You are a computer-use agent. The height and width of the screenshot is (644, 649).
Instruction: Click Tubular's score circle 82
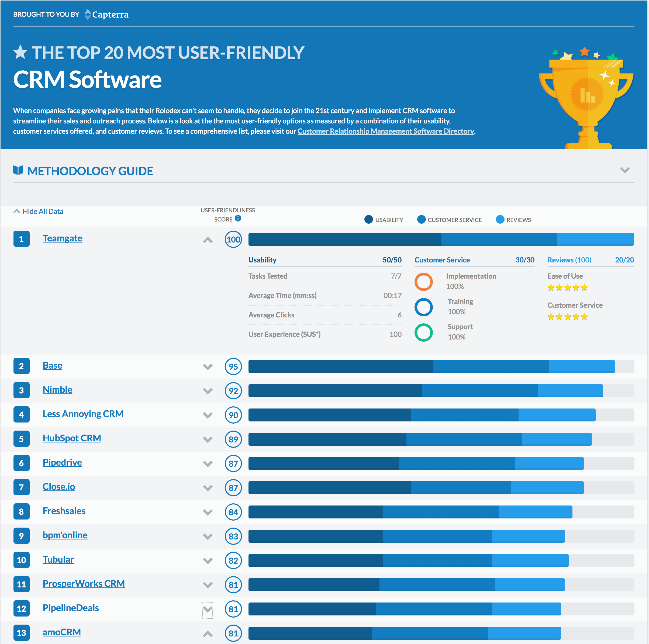click(233, 560)
